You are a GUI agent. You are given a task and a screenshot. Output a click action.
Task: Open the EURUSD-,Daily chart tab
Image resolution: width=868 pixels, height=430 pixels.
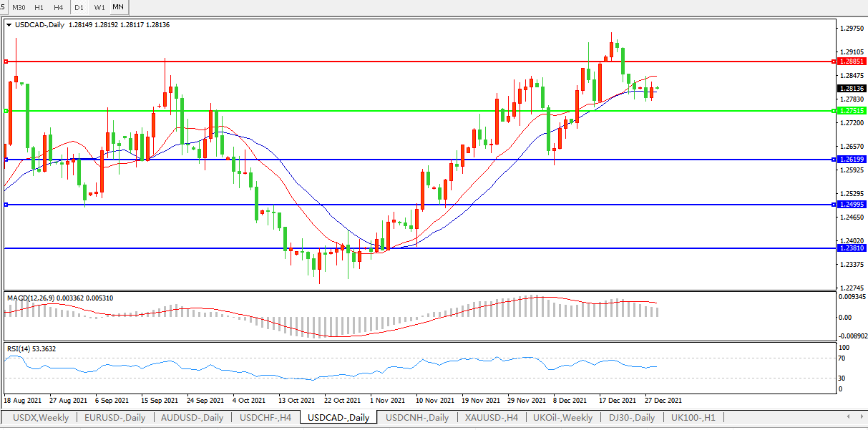[x=114, y=418]
